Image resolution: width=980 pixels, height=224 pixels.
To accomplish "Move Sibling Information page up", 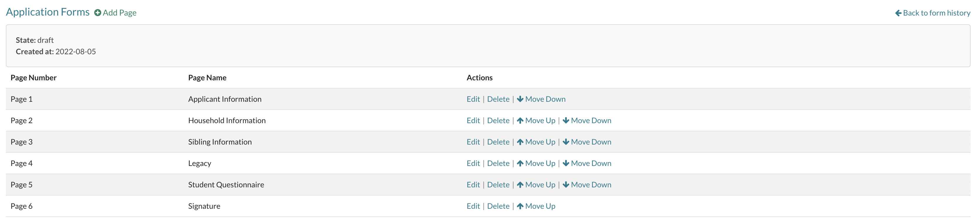I will click(536, 142).
